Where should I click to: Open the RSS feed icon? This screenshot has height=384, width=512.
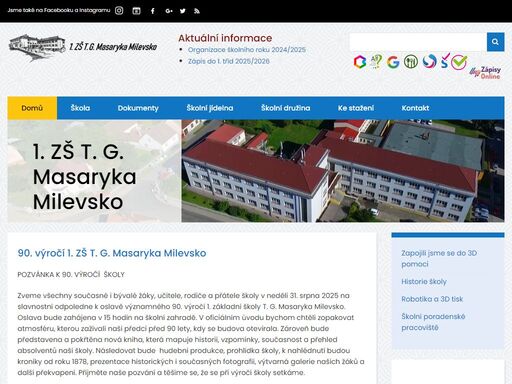click(x=197, y=11)
